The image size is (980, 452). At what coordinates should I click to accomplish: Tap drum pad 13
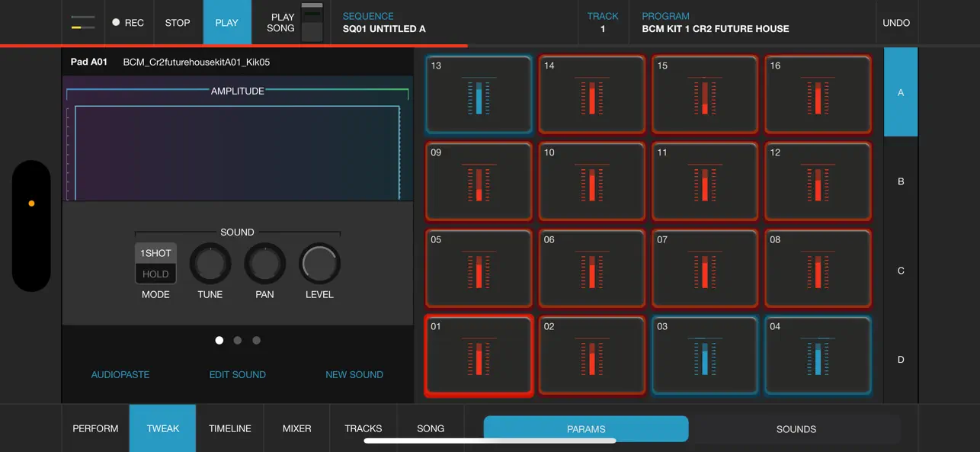point(479,94)
